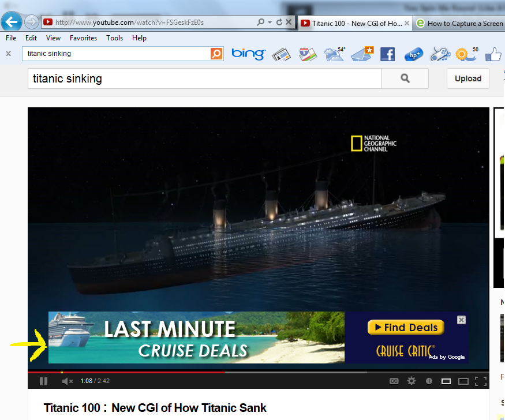The height and width of the screenshot is (420, 505).
Task: Toggle closed captions with the CC button
Action: pos(394,381)
